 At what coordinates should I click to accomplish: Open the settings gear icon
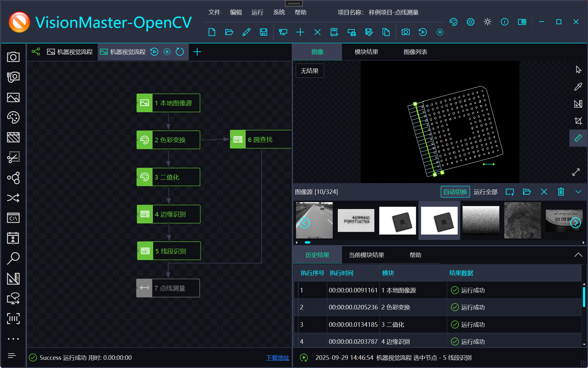[x=470, y=22]
